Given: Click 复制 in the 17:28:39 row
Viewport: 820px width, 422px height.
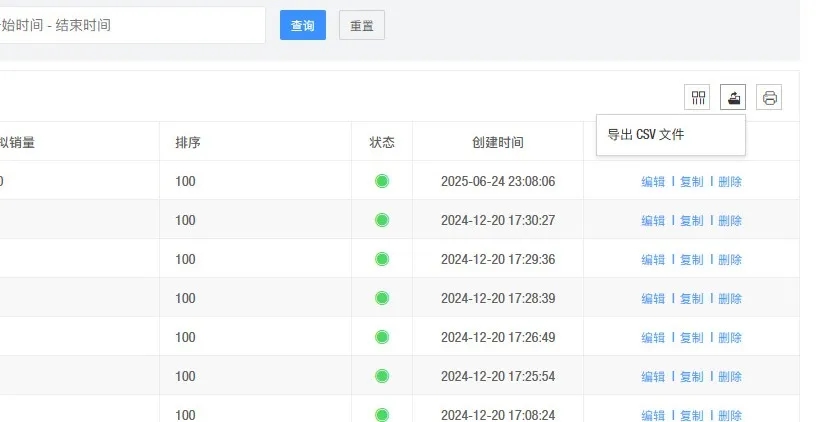Looking at the screenshot, I should point(692,298).
